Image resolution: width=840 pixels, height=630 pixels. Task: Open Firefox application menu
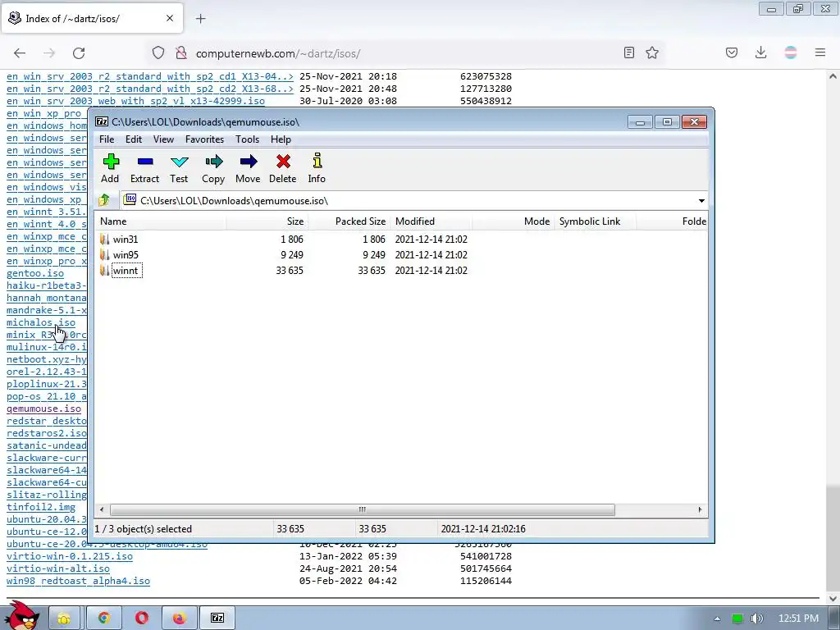(x=820, y=52)
